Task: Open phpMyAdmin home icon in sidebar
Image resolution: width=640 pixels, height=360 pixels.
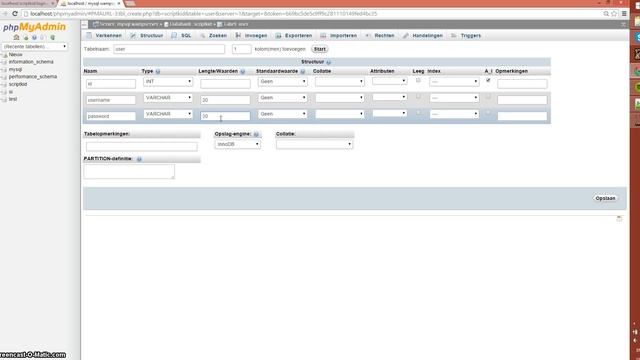Action: click(x=16, y=38)
